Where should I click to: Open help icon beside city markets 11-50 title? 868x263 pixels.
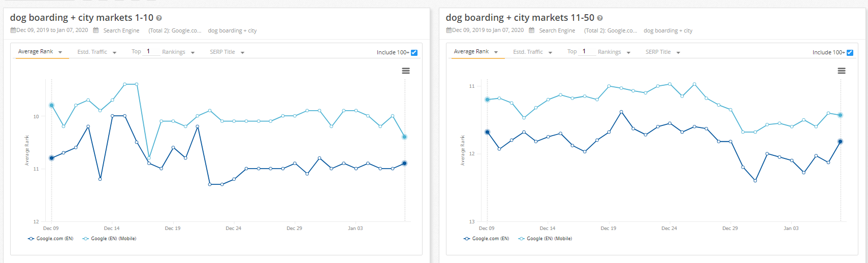(x=600, y=18)
